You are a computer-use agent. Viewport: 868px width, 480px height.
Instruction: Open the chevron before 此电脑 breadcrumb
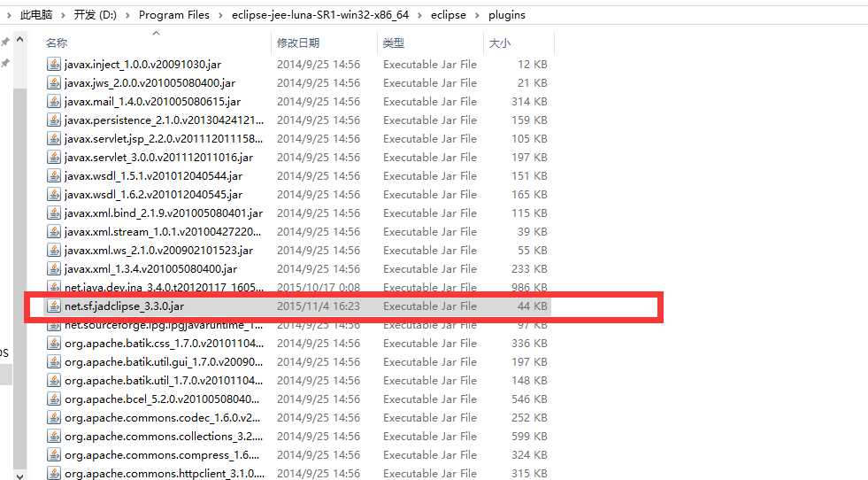9,15
